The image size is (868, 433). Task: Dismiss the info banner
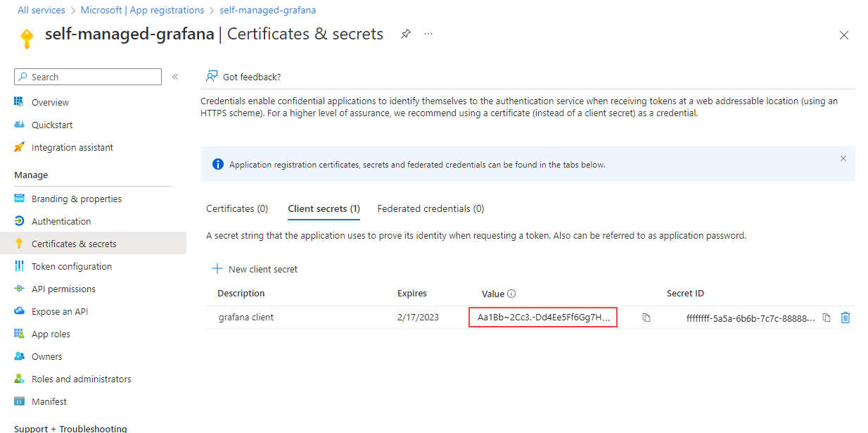pos(843,158)
